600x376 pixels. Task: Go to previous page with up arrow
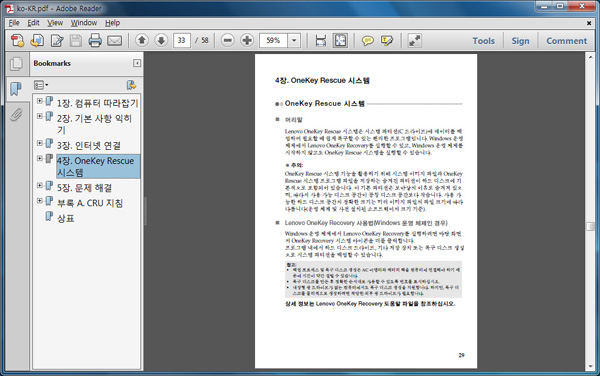(142, 40)
